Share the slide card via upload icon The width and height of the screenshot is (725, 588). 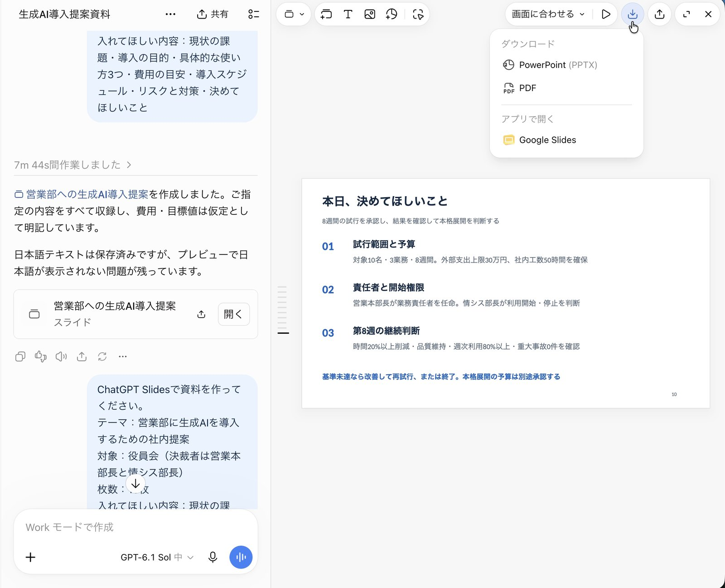click(202, 314)
